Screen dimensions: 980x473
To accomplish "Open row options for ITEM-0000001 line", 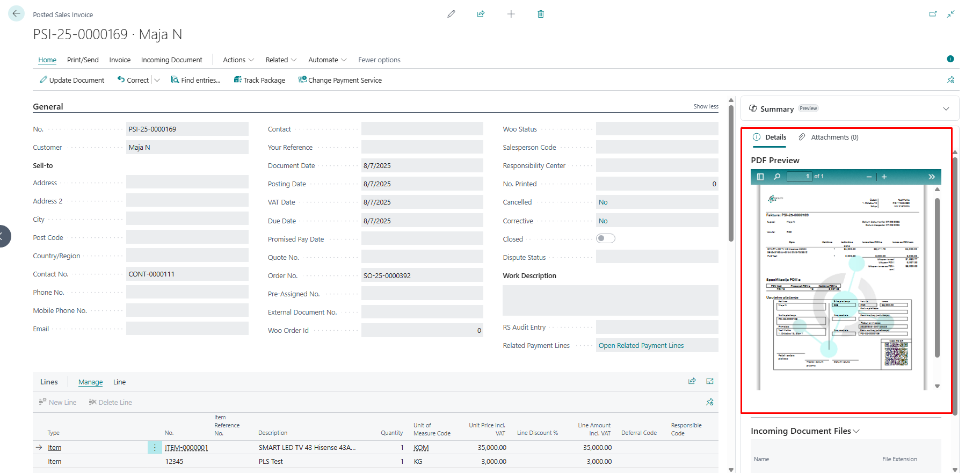I will (155, 447).
